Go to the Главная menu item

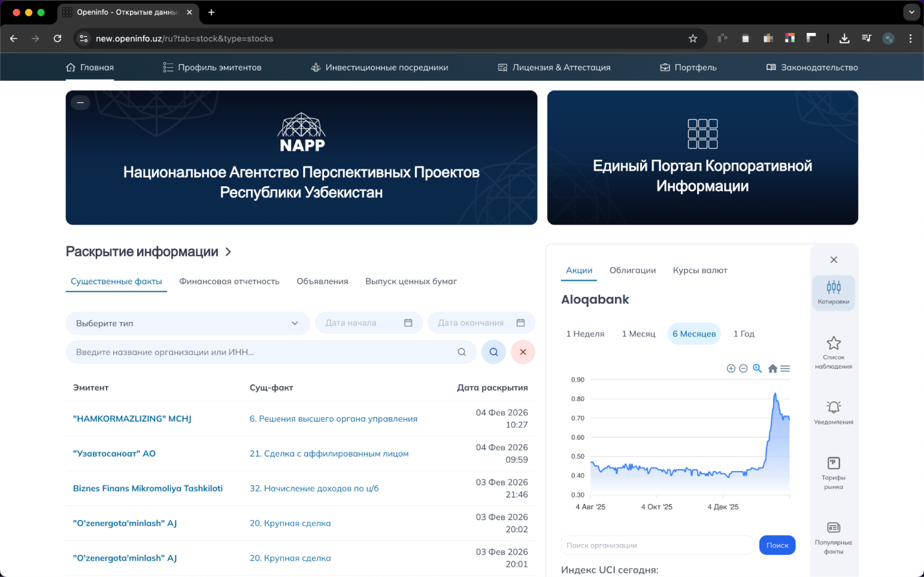click(x=90, y=67)
